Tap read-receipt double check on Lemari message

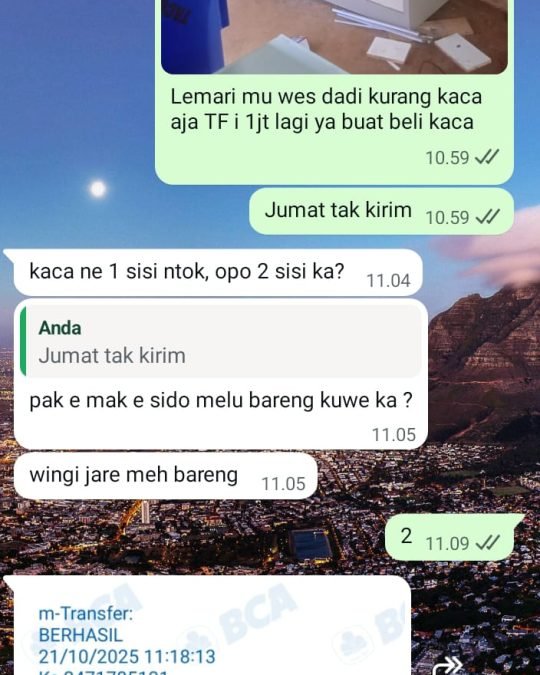click(x=487, y=157)
